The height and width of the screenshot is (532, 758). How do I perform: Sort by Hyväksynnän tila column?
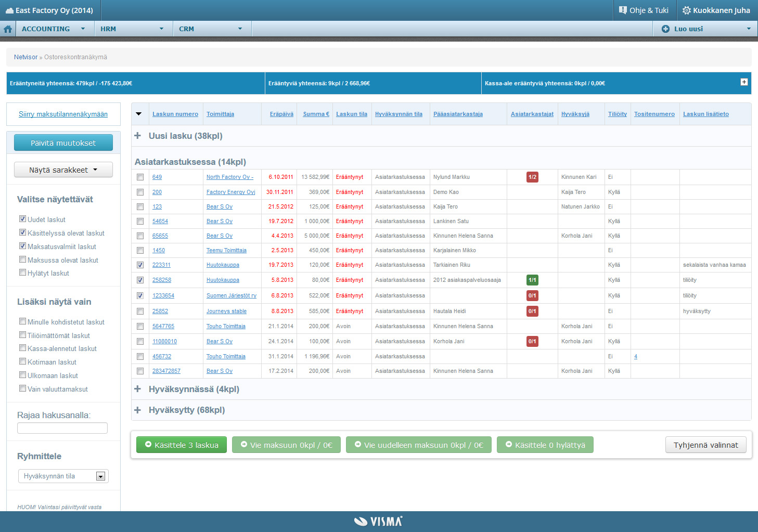[399, 114]
